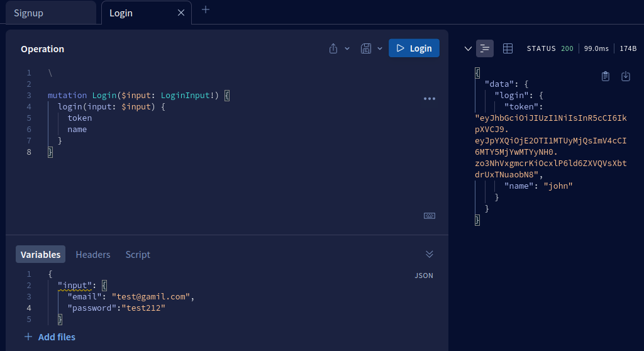Open the Script tab
The image size is (644, 351).
(138, 254)
